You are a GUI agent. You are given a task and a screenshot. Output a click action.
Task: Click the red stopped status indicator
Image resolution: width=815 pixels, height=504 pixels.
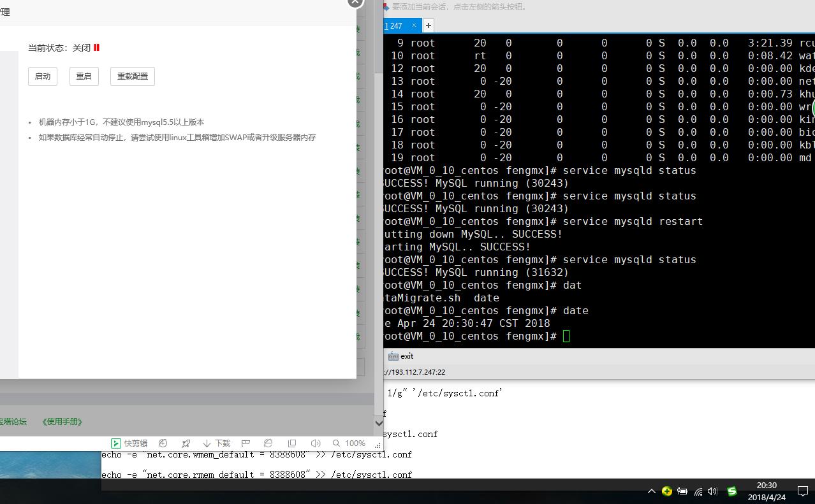pos(96,48)
